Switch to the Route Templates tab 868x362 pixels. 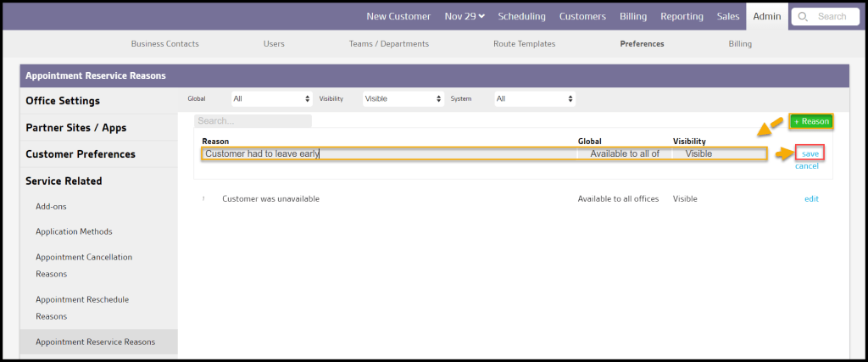coord(524,43)
